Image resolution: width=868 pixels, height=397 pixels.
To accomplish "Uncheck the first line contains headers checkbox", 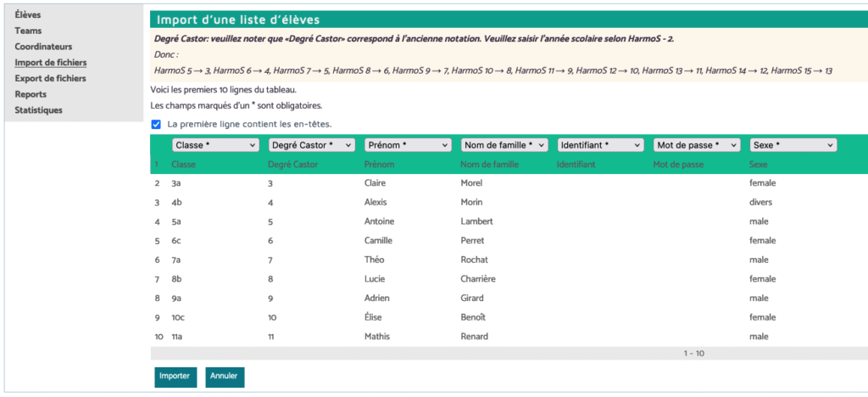I will [x=156, y=125].
